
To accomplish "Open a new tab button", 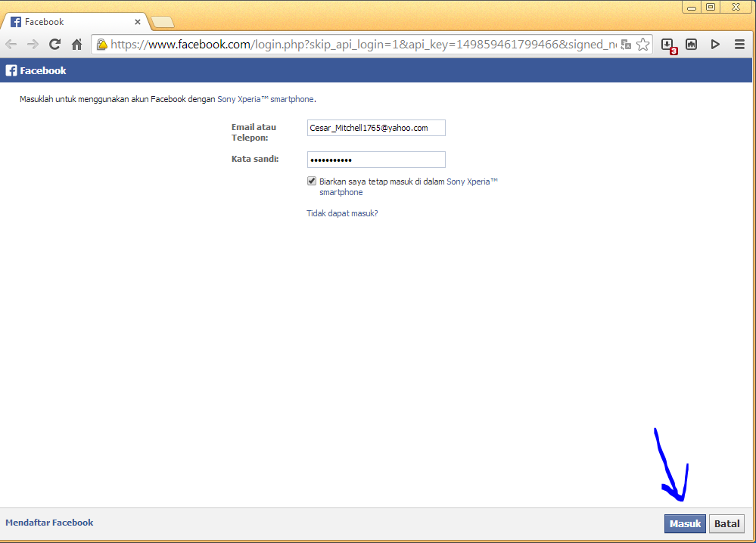I will coord(163,22).
